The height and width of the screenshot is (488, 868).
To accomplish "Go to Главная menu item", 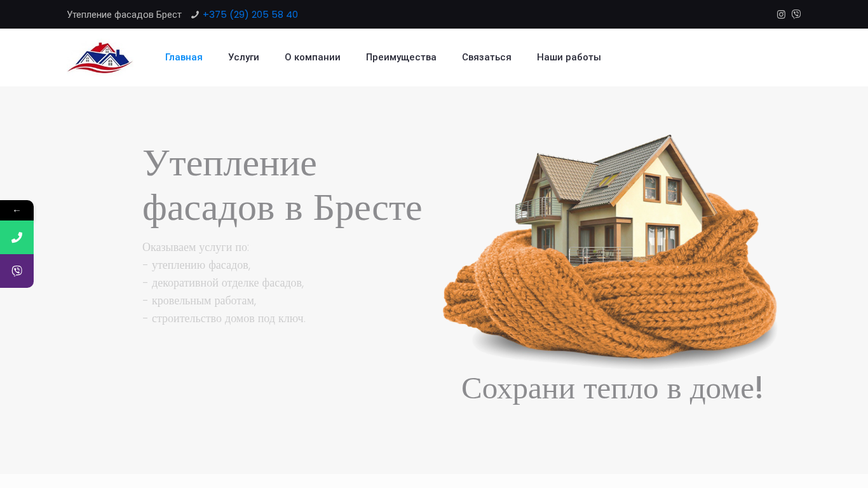I will click(x=184, y=57).
